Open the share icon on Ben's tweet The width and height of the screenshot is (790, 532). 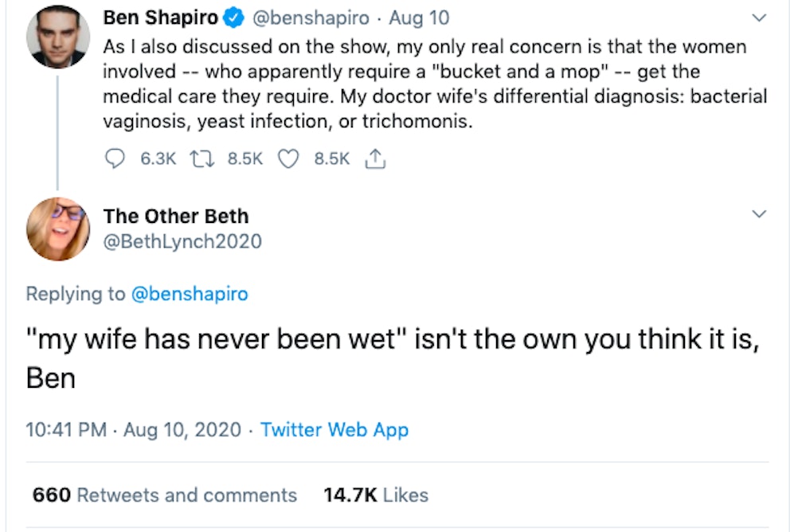pos(374,158)
